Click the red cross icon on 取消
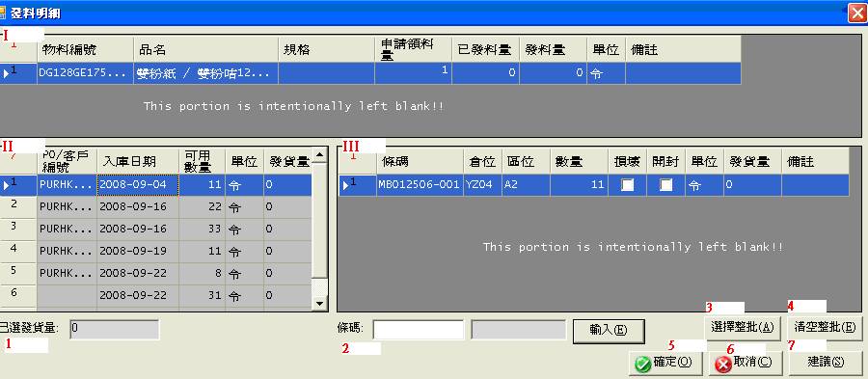This screenshot has height=379, width=868. 723,364
